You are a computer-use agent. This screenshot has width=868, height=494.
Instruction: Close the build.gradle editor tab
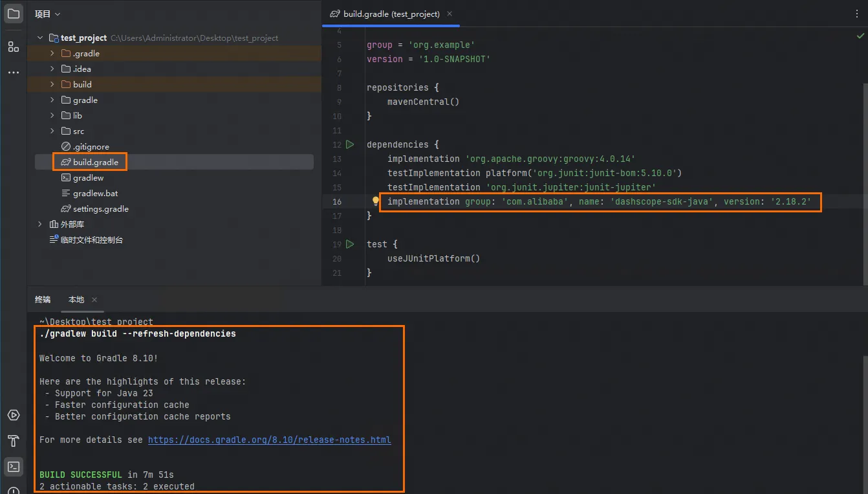pyautogui.click(x=450, y=14)
